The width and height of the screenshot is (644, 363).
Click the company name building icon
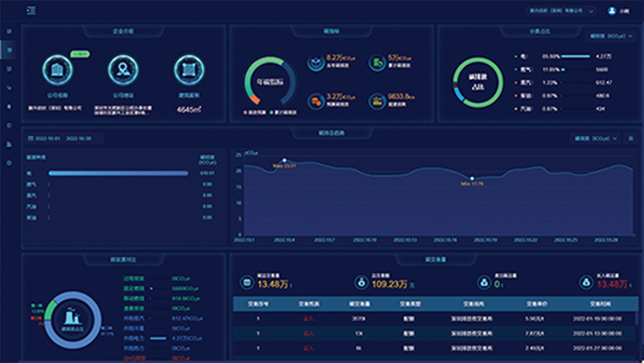point(57,70)
